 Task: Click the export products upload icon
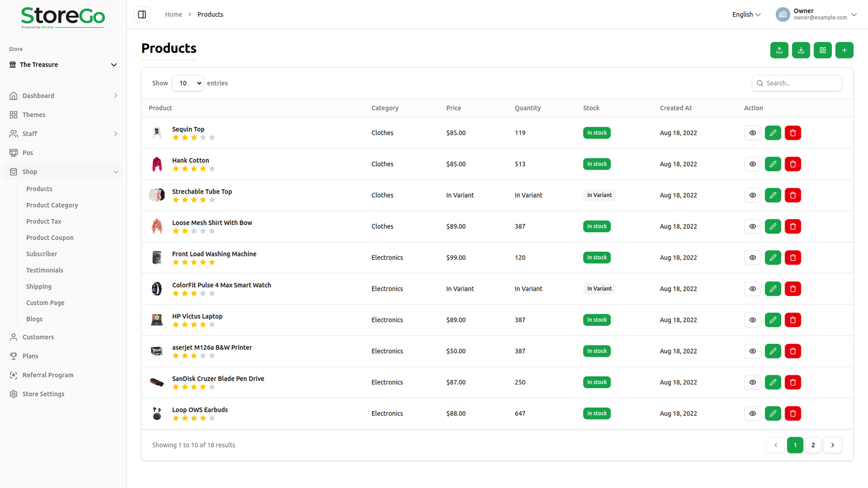coord(779,50)
